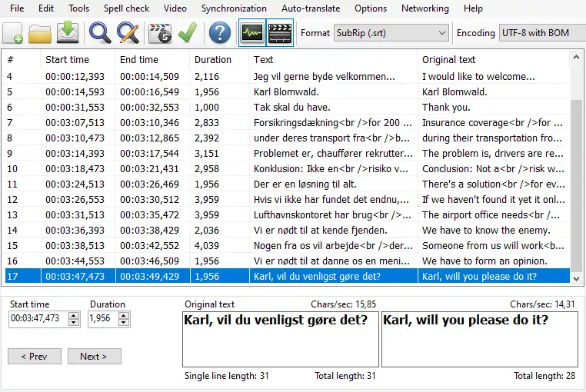Click selected row 'Karl, vil du venligst gøre det?'
This screenshot has height=392, width=586.
pos(288,276)
